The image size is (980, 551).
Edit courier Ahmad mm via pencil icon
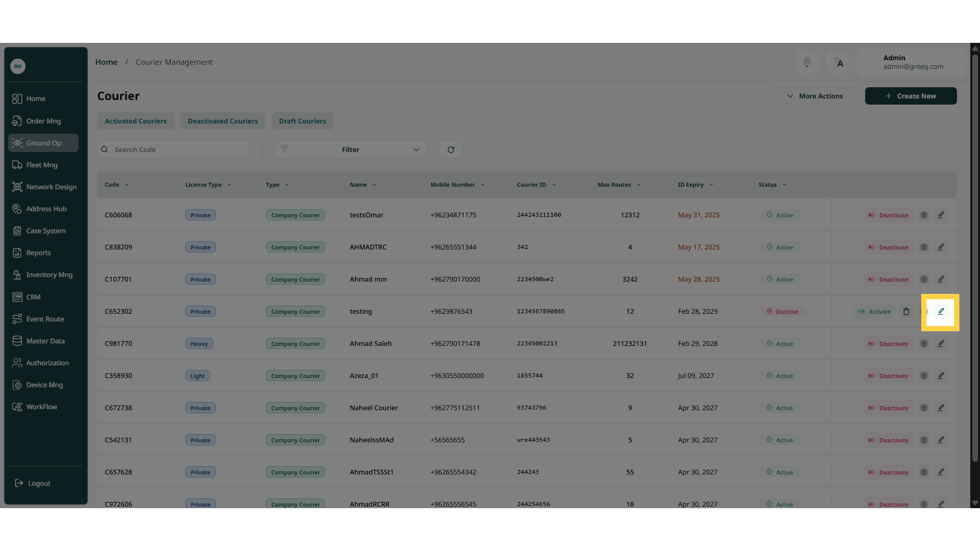941,279
